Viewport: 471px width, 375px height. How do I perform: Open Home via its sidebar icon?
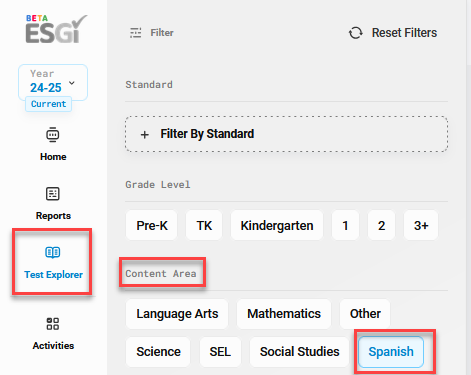tap(53, 135)
